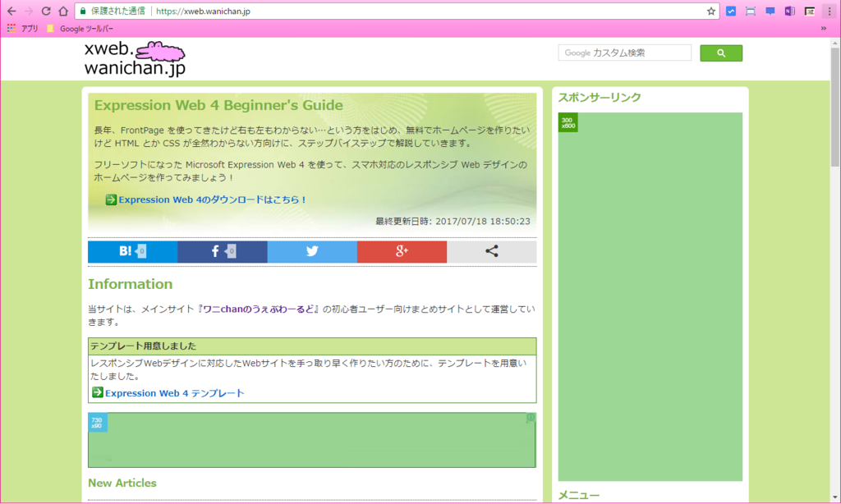Click the Expression Web 4 Beginner's Guide heading

coord(218,105)
